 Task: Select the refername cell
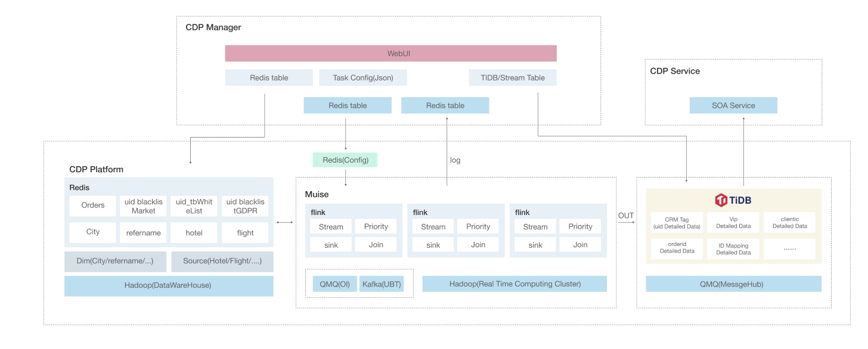[x=144, y=233]
